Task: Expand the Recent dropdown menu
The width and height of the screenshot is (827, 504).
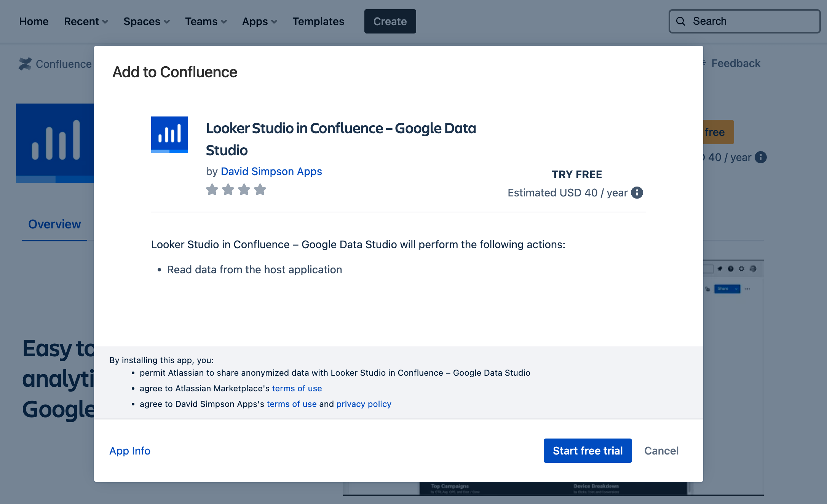Action: coord(86,21)
